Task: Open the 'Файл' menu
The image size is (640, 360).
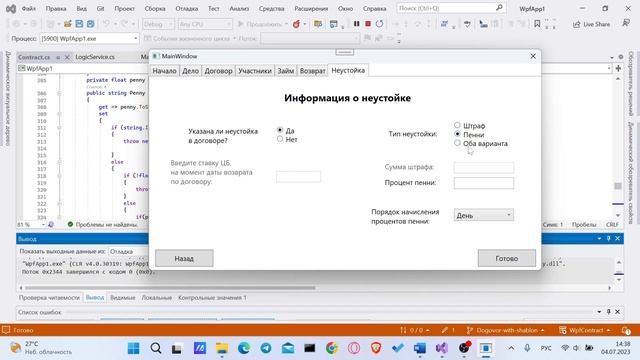Action: tap(29, 8)
